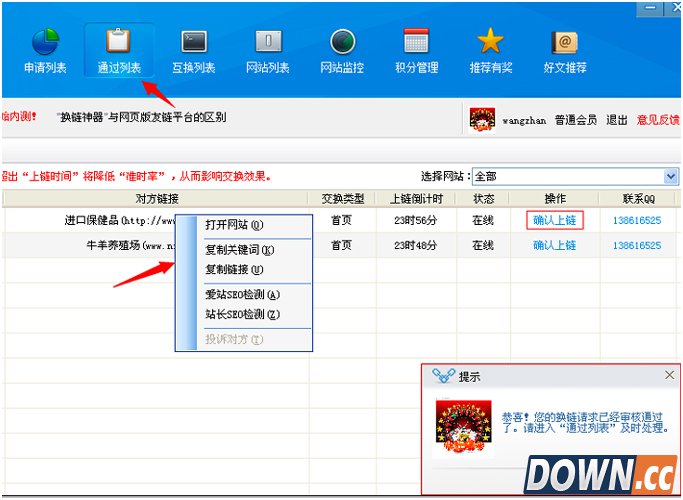Click QQ 138616525 in 牛羊养殖场 row

tap(637, 246)
